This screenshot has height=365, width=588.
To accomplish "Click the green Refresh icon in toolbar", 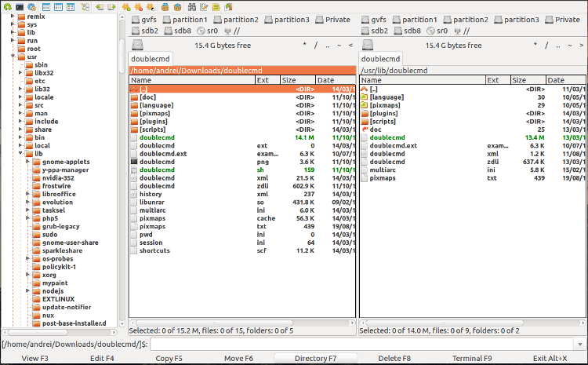I will point(7,6).
